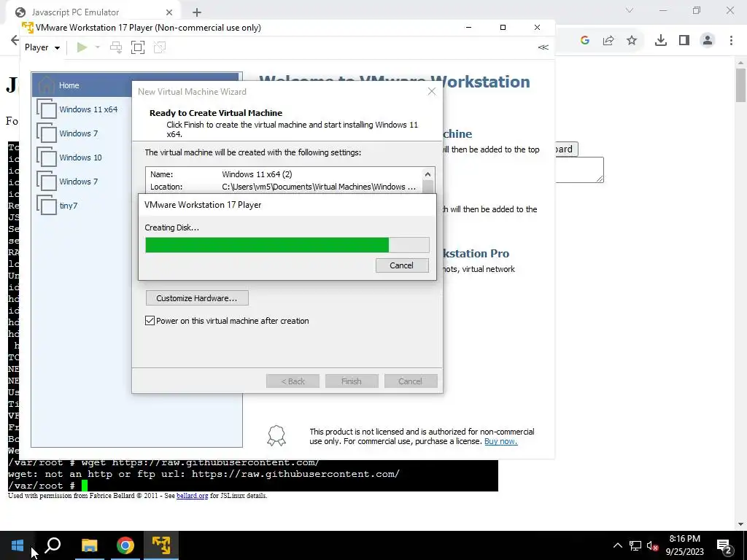Open Chrome tab search chevron
Screen dimensions: 747x560
(630, 10)
